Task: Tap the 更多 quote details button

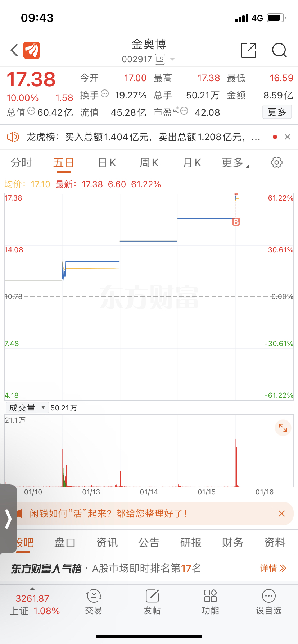Action: 277,112
